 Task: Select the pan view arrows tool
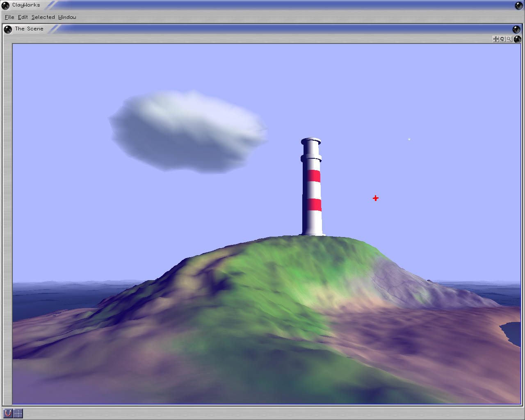[496, 39]
